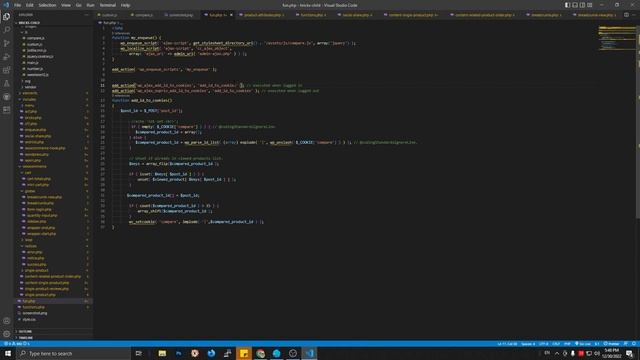Collapse the BRICKS-CHILD root folder
Viewport: 640px width, 360px height.
[29, 23]
